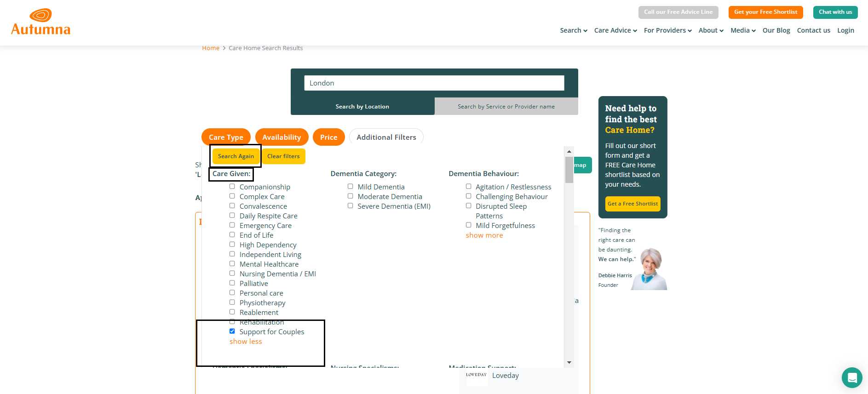Collapse the Additional Filters panel

point(386,137)
